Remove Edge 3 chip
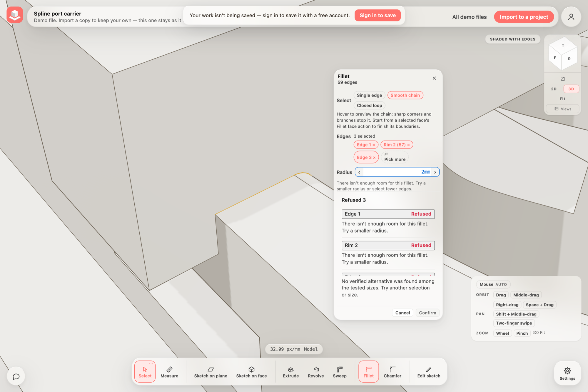Image resolution: width=588 pixels, height=392 pixels. click(x=374, y=158)
